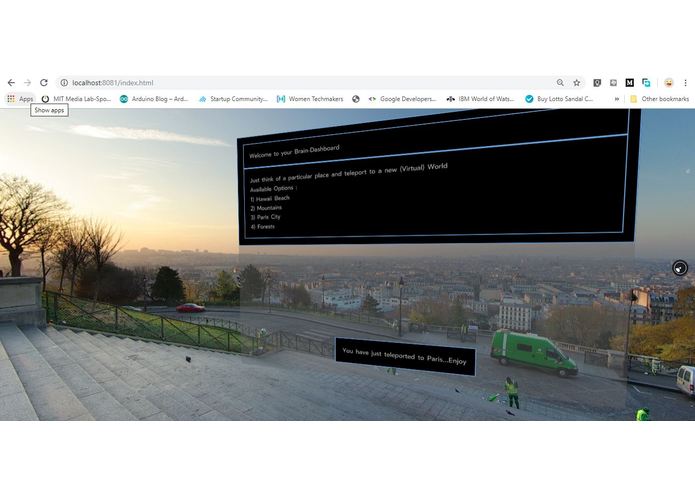Expand the hidden bookmarks chevron
The height and width of the screenshot is (494, 695).
[x=617, y=99]
